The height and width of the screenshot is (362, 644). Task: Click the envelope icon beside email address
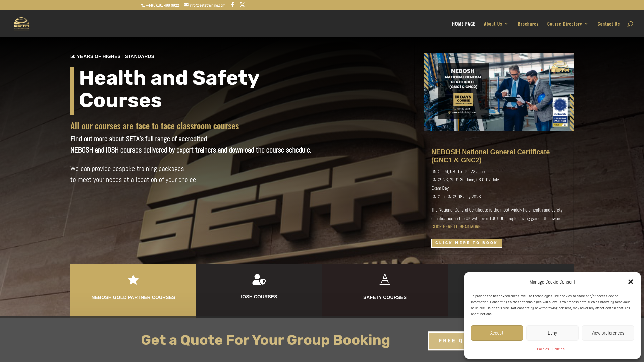pos(186,5)
